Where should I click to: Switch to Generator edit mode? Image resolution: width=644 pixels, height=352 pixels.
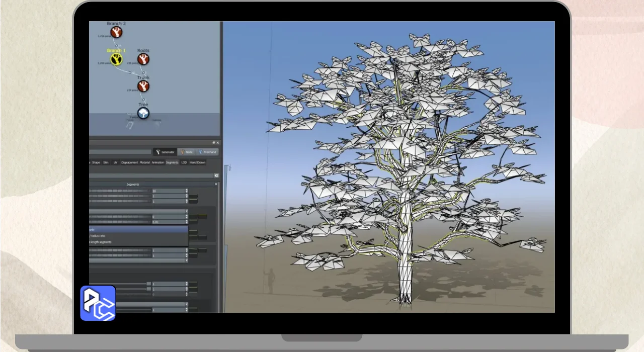[x=165, y=152]
